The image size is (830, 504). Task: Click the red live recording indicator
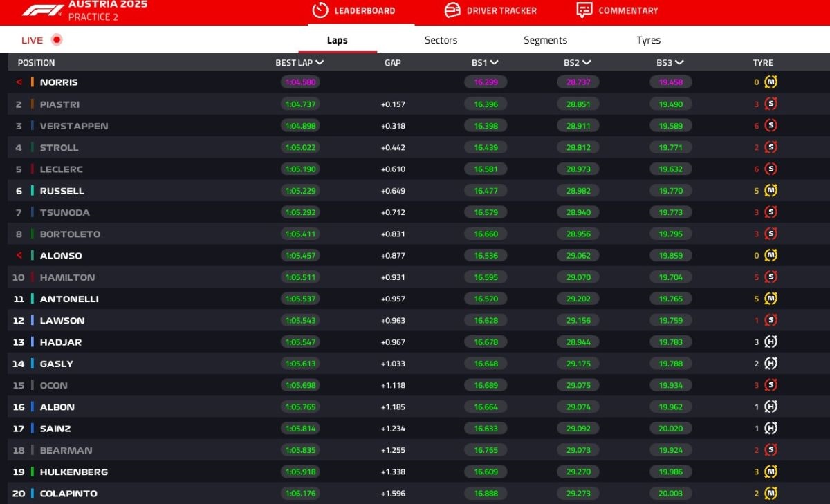click(x=57, y=40)
